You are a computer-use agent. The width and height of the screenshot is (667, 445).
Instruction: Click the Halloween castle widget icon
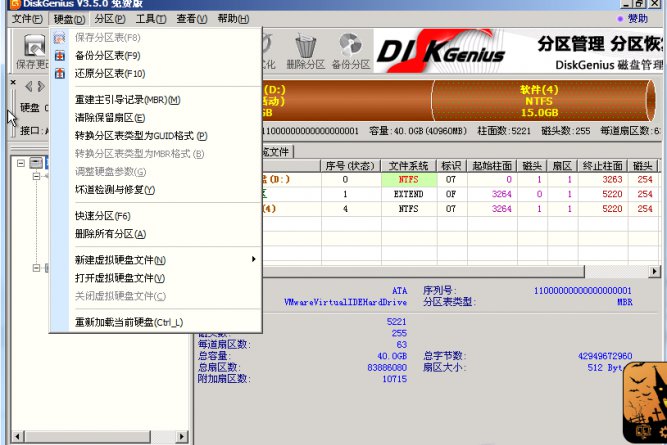[644, 402]
